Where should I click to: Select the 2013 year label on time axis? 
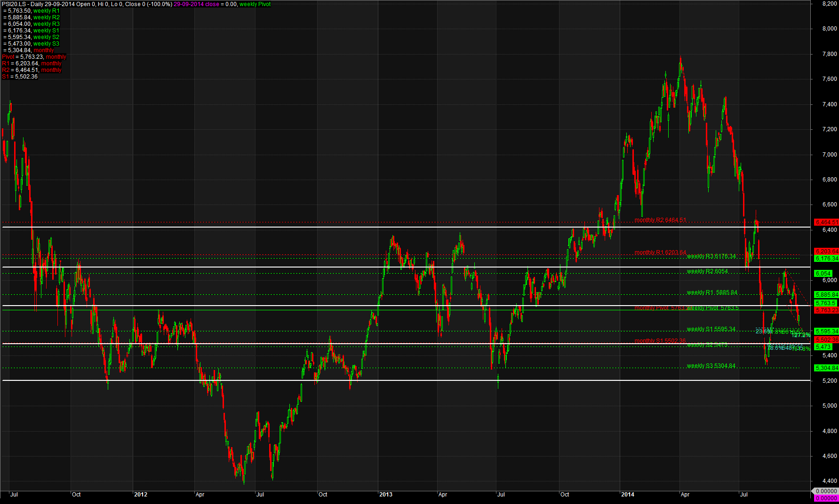tap(386, 495)
